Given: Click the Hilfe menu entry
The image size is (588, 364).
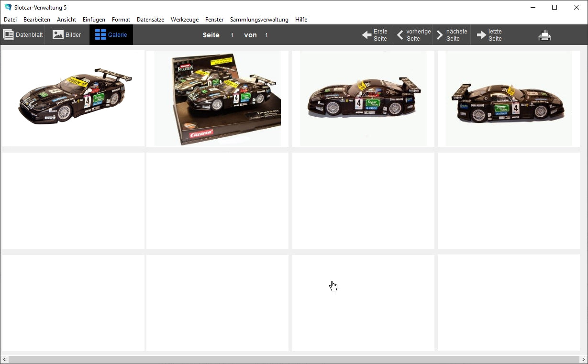Looking at the screenshot, I should pyautogui.click(x=301, y=20).
